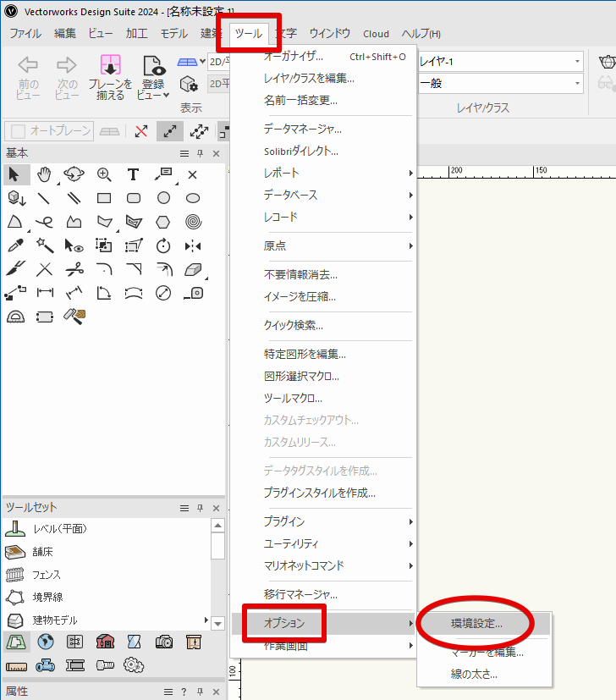This screenshot has width=616, height=700.
Task: Open the 加工 menu
Action: pyautogui.click(x=136, y=34)
